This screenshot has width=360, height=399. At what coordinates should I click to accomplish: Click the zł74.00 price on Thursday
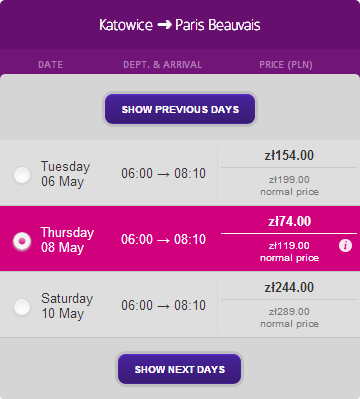(x=290, y=222)
